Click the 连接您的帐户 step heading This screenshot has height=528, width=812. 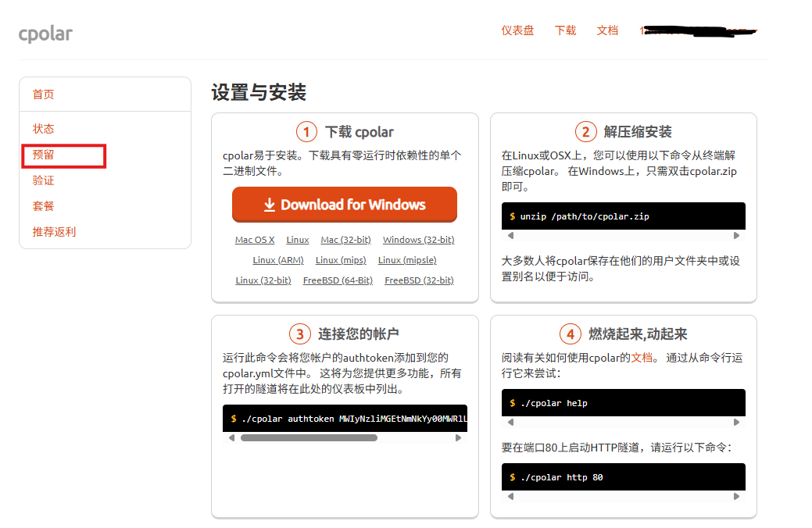click(x=359, y=334)
